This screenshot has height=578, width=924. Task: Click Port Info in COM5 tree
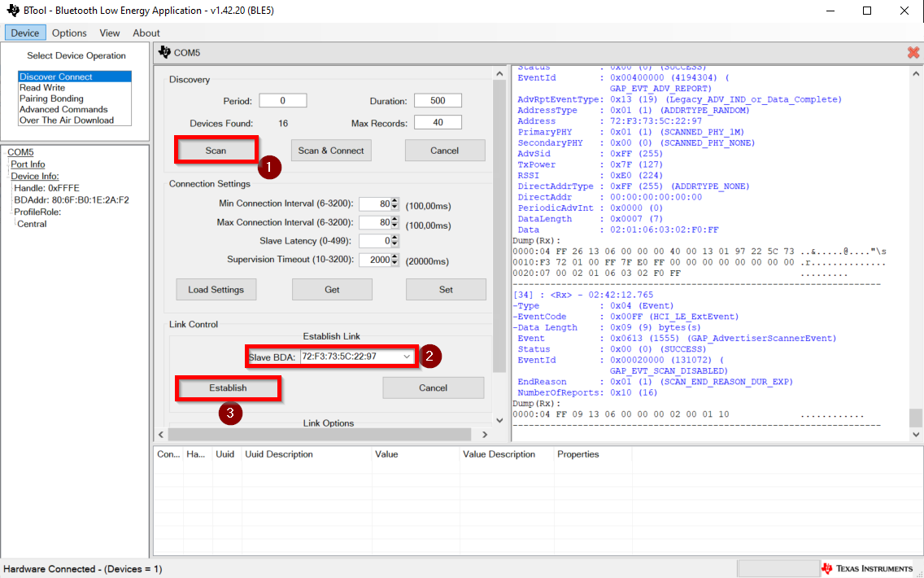click(28, 164)
